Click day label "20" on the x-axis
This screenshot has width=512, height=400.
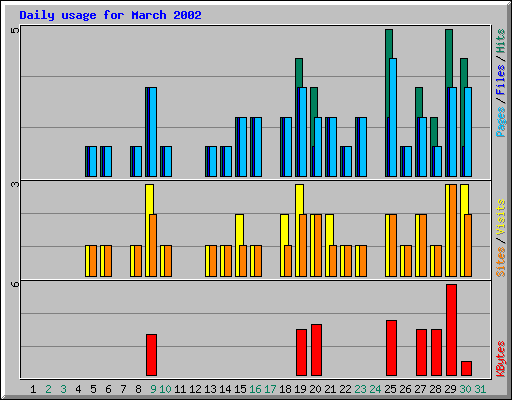coord(315,389)
